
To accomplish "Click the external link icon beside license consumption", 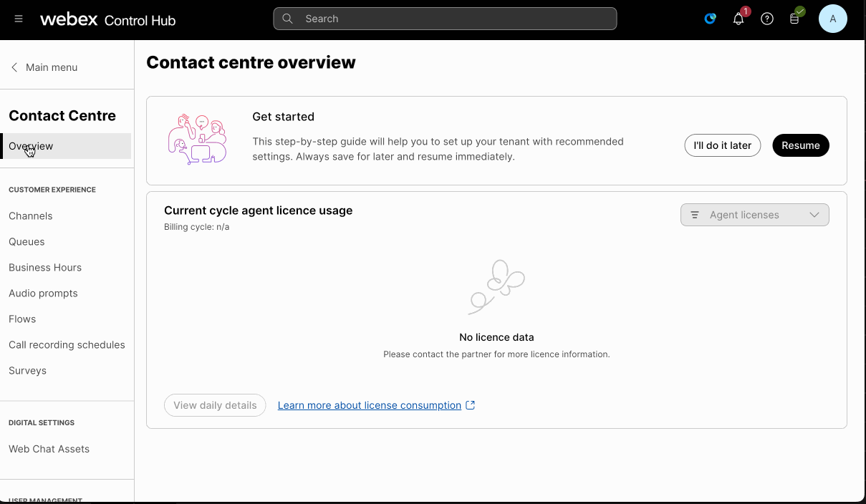I will coord(471,405).
